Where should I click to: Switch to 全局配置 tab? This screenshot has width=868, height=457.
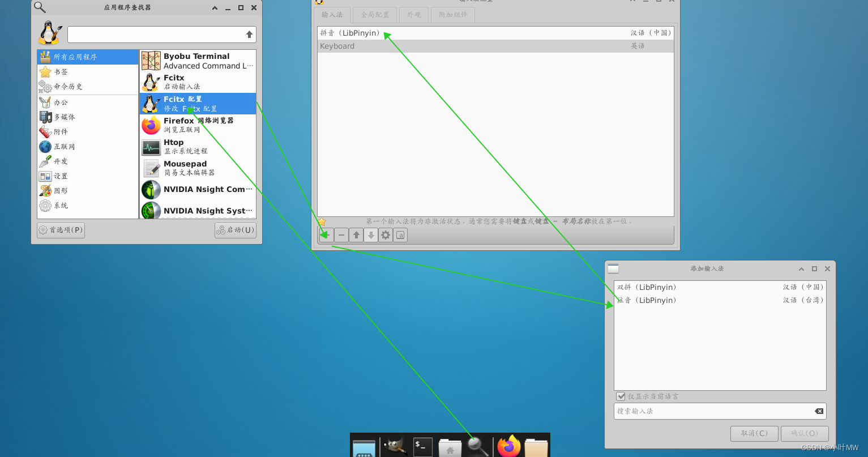(x=375, y=15)
